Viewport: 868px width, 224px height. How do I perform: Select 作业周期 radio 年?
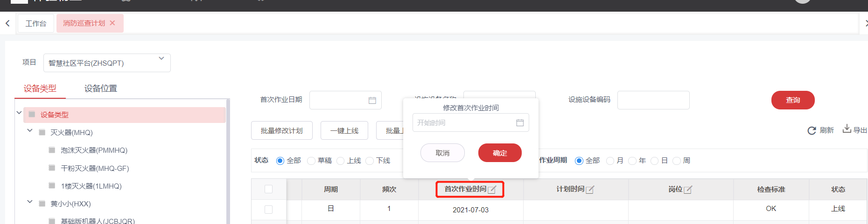[632, 161]
